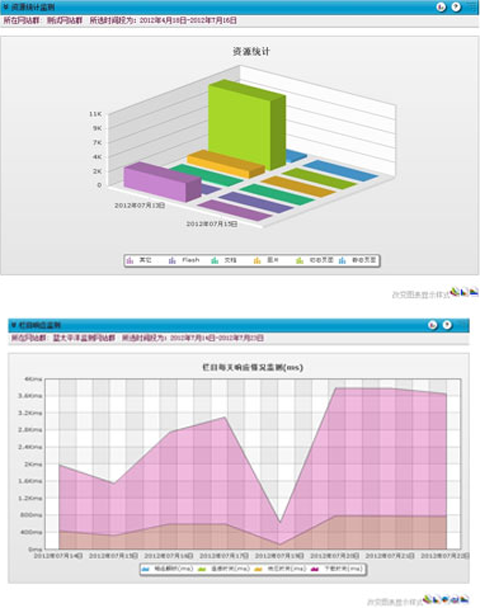Viewport: 480px width, 608px height.
Task: Switch the resource chart to 3D bar style
Action: [455, 292]
